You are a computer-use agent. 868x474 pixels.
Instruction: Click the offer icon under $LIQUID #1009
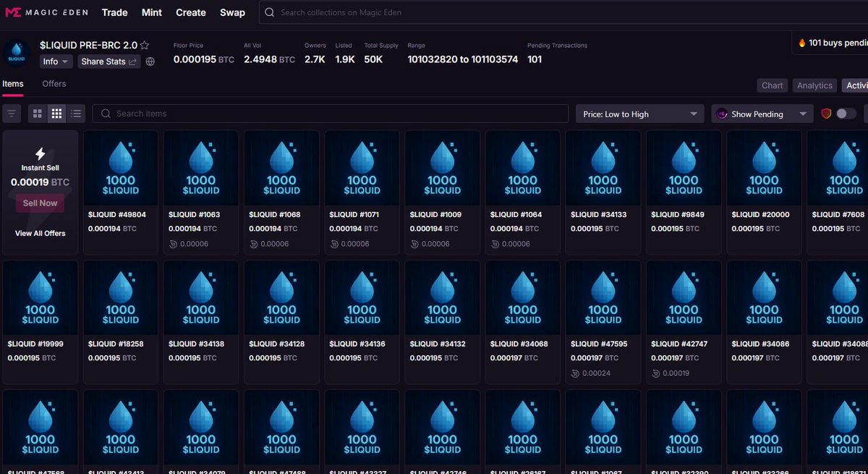[x=414, y=244]
